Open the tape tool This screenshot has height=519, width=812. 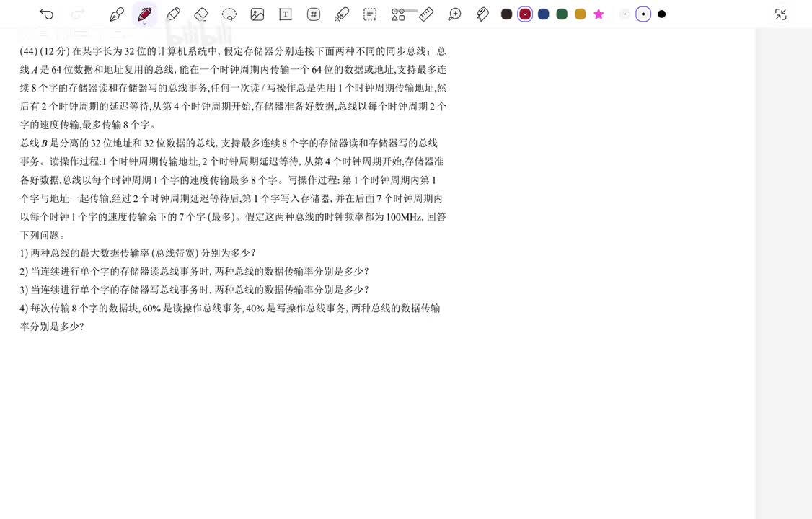[482, 14]
